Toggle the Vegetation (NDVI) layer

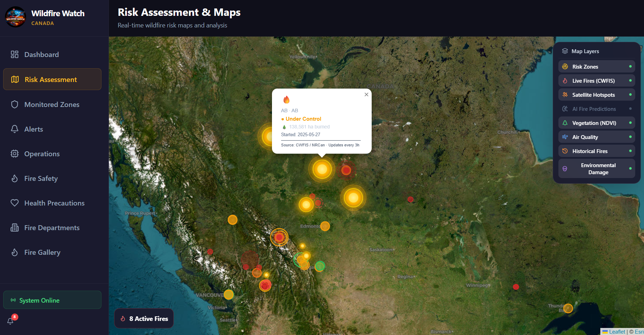596,123
